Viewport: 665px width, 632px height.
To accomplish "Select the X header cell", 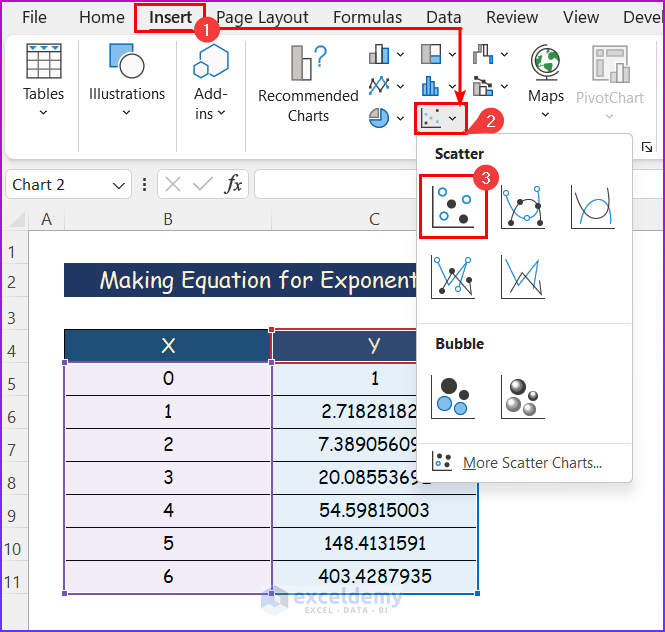I will click(168, 346).
